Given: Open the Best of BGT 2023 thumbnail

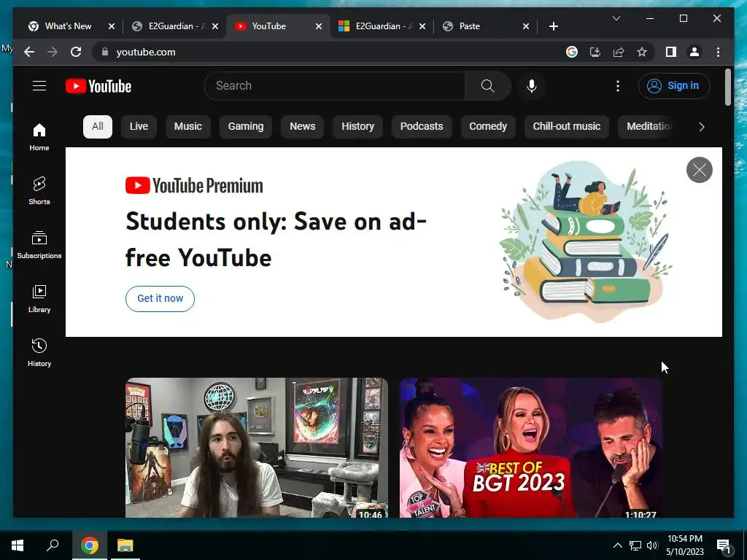Looking at the screenshot, I should pos(531,447).
